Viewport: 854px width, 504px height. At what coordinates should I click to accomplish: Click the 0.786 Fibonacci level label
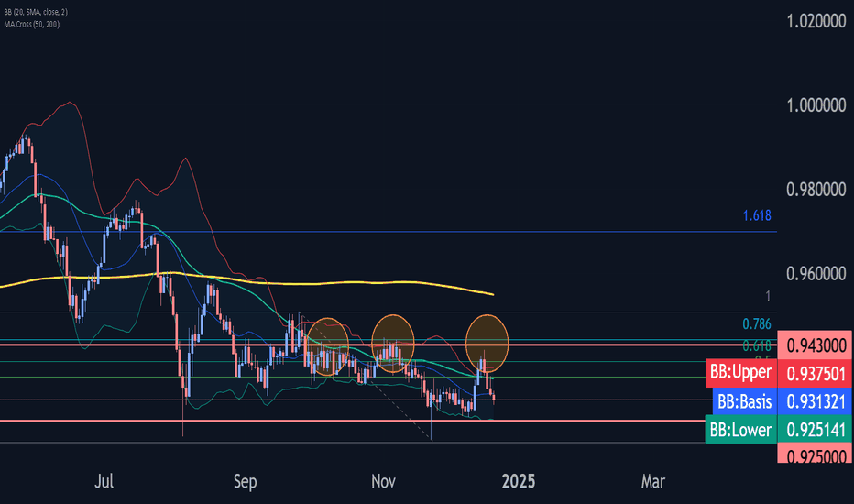coord(757,324)
